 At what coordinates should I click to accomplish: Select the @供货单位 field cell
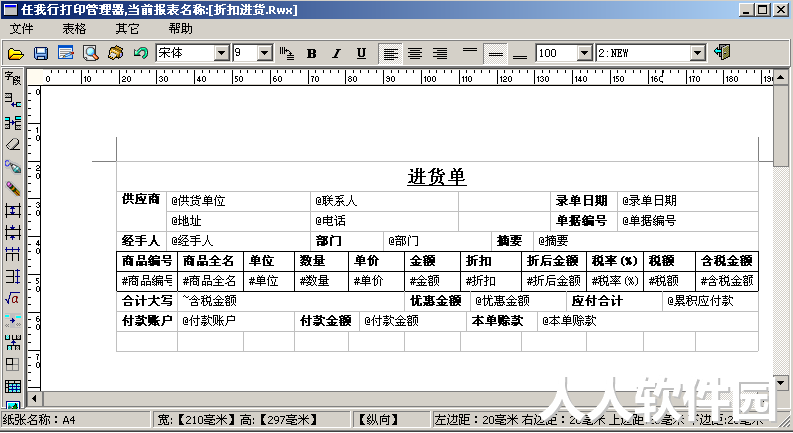coord(238,201)
